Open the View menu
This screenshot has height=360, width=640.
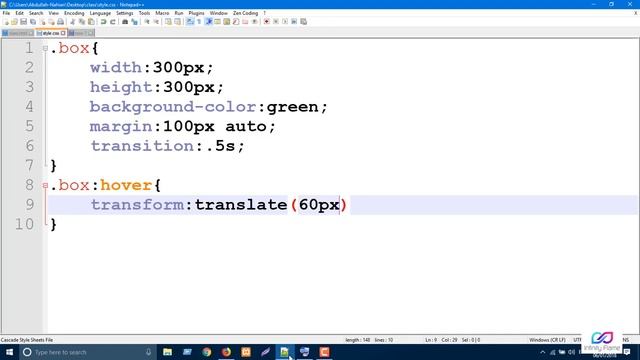(x=53, y=13)
